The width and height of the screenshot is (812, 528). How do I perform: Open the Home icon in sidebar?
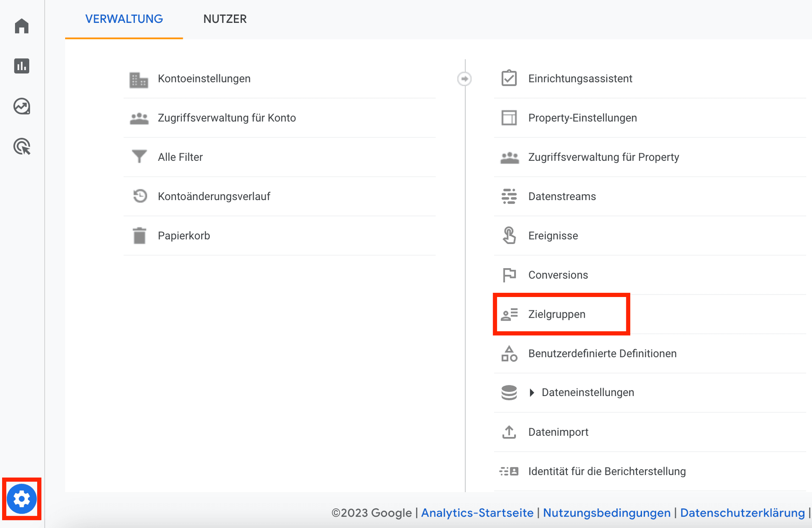[x=22, y=26]
